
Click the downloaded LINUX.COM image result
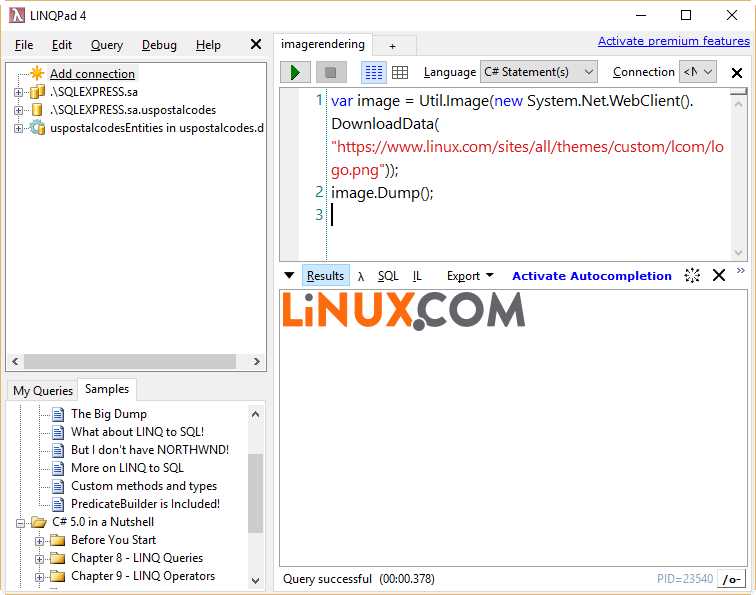coord(404,311)
